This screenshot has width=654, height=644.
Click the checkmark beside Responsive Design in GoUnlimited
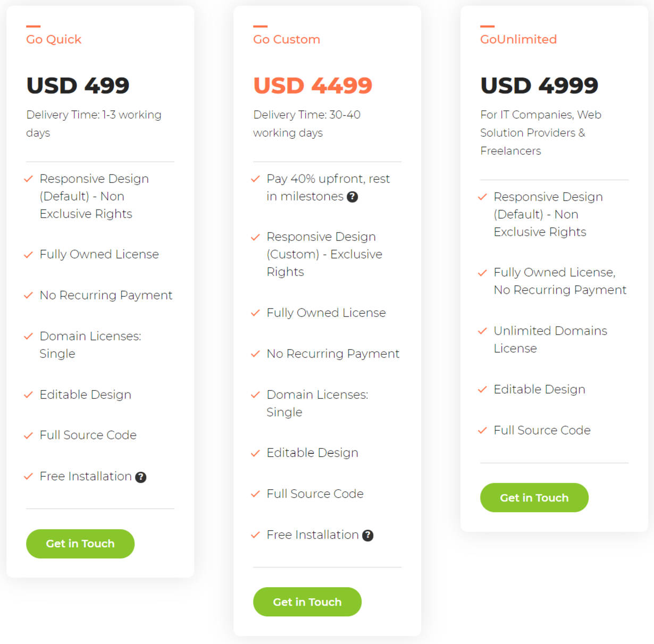(483, 197)
